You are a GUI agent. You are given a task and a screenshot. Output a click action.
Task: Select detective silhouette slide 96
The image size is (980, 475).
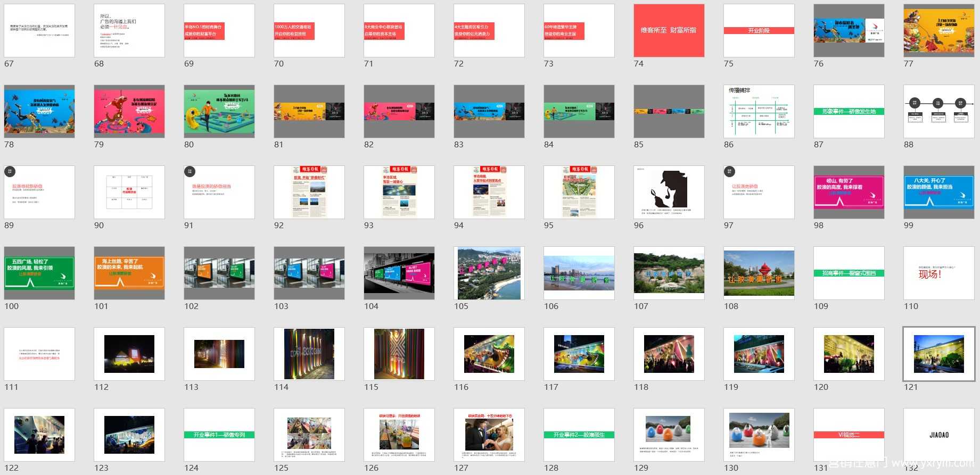click(x=669, y=192)
